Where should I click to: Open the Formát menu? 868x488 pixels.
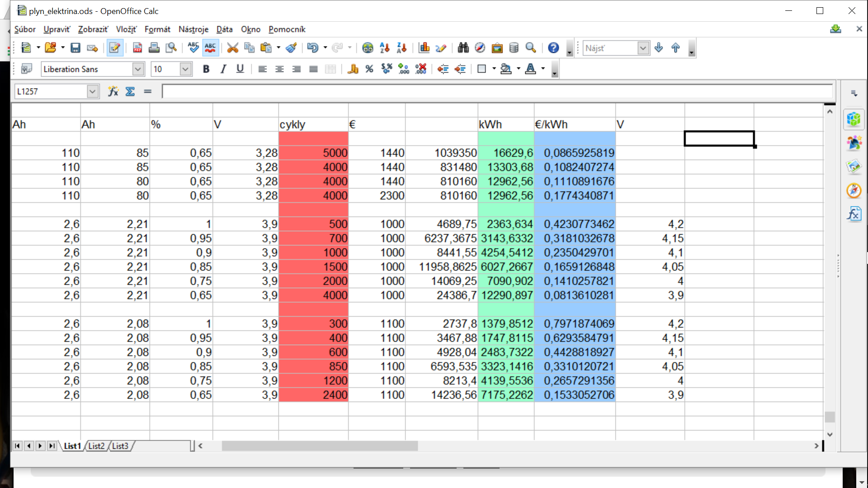(x=157, y=29)
